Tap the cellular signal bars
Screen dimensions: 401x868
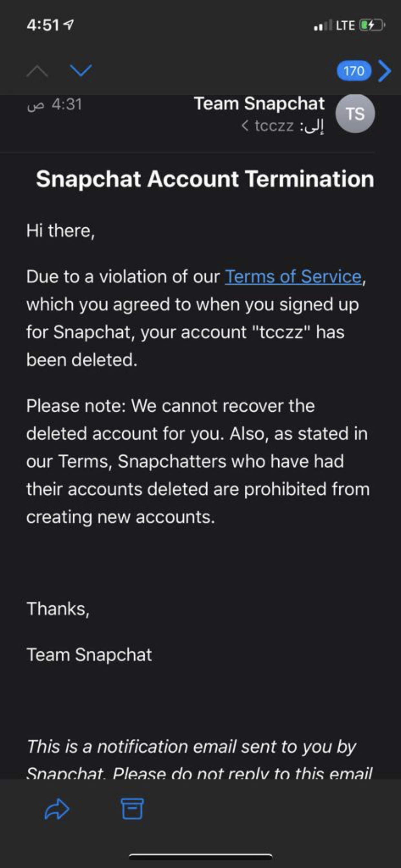[x=323, y=25]
